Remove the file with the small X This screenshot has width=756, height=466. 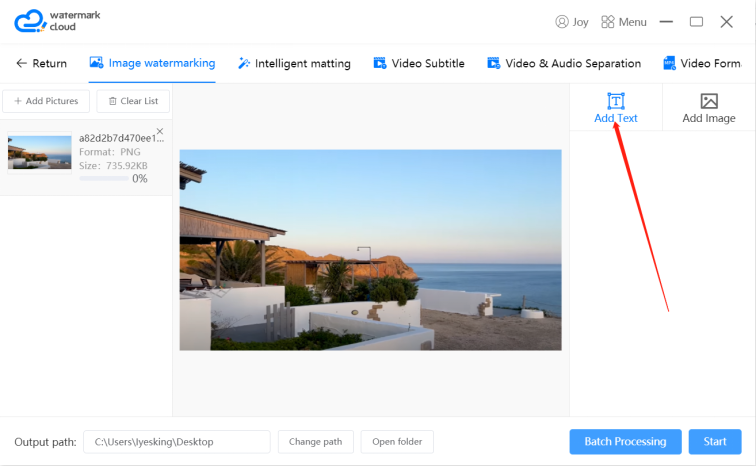160,131
